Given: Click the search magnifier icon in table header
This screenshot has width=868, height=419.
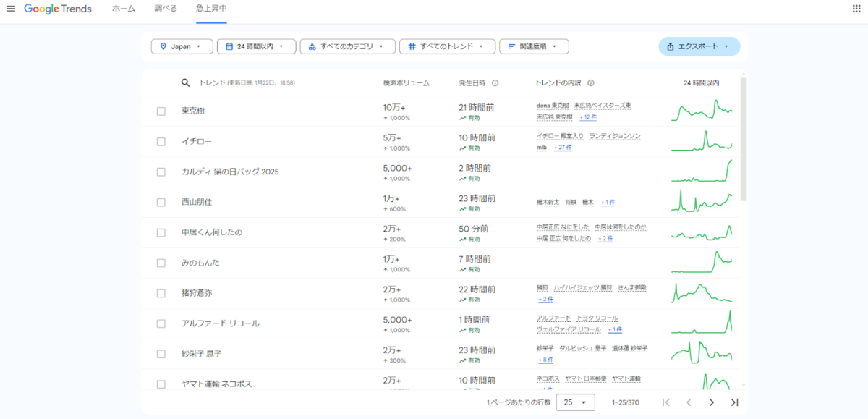Looking at the screenshot, I should [186, 82].
